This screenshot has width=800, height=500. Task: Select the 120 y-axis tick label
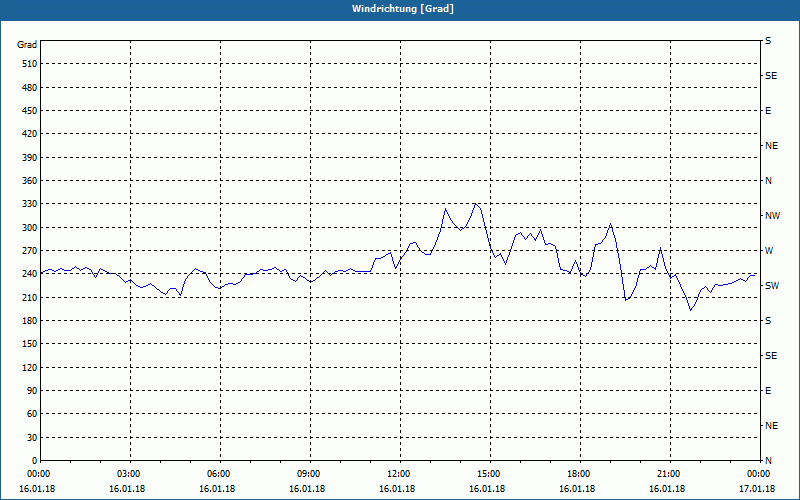[x=30, y=367]
